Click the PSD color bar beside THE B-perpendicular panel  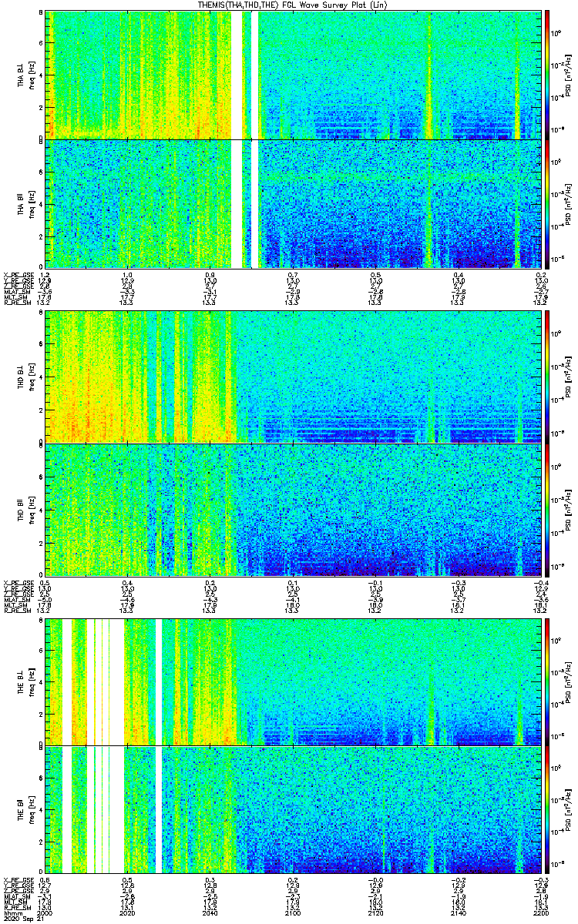point(547,681)
